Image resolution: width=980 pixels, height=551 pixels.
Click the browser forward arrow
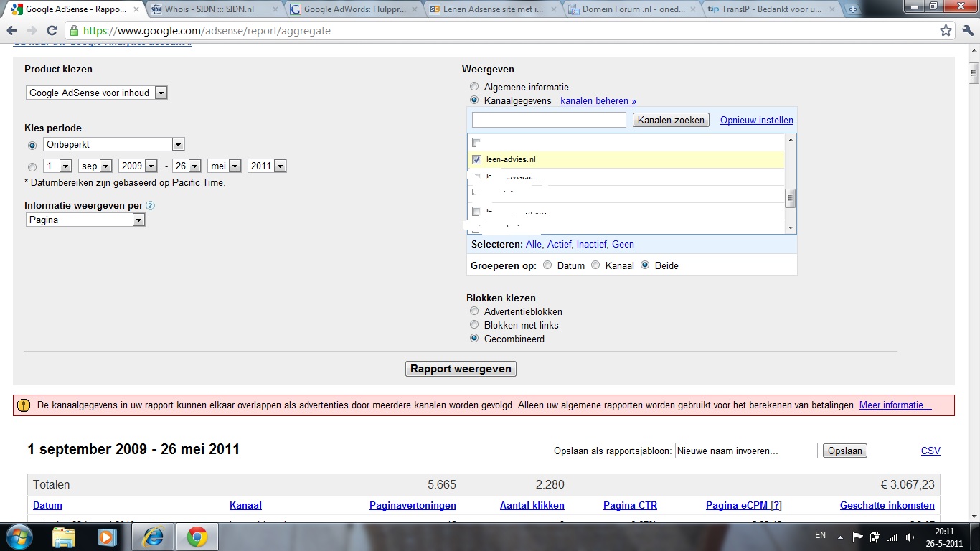point(32,31)
